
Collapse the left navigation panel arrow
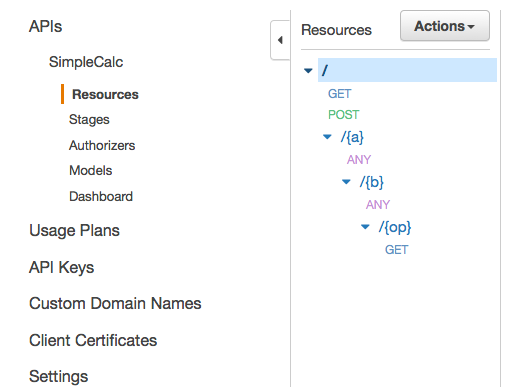click(x=280, y=40)
